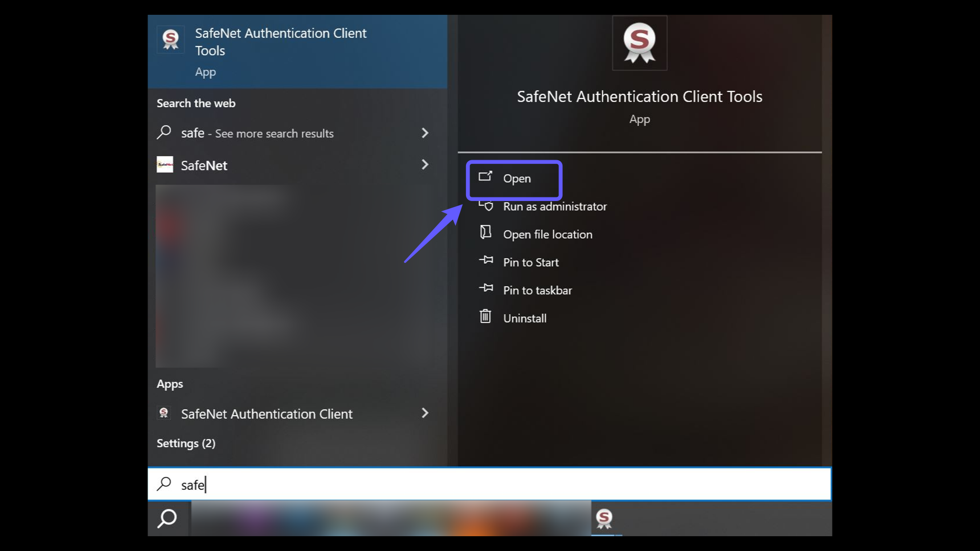
Task: Expand the SafeNet Authentication Client chevron
Action: (x=425, y=414)
